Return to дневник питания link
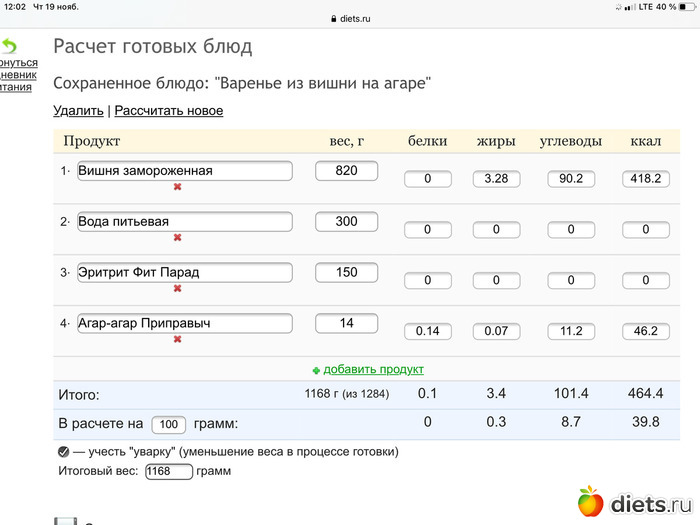700x525 pixels. 18,75
